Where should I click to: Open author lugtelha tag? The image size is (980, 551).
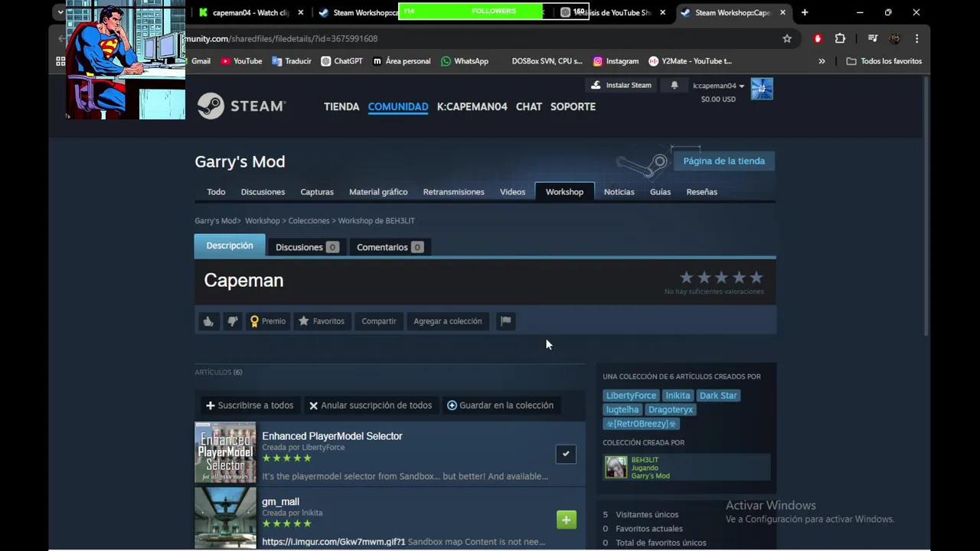(622, 409)
